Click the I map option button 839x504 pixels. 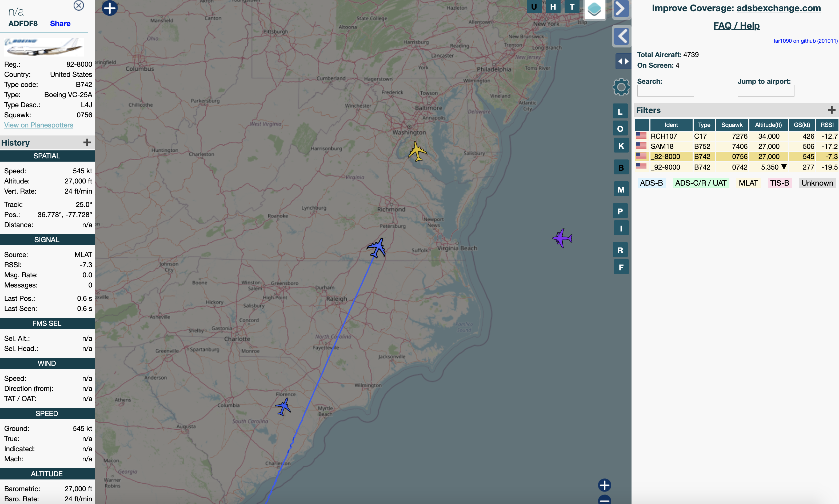pyautogui.click(x=621, y=228)
